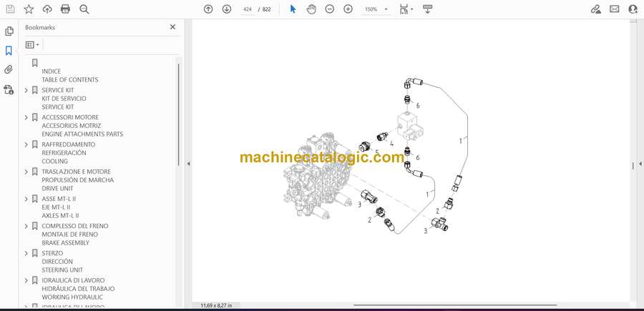The image size is (644, 311).
Task: Select DRIVE UNIT bookmark entry
Action: click(57, 188)
